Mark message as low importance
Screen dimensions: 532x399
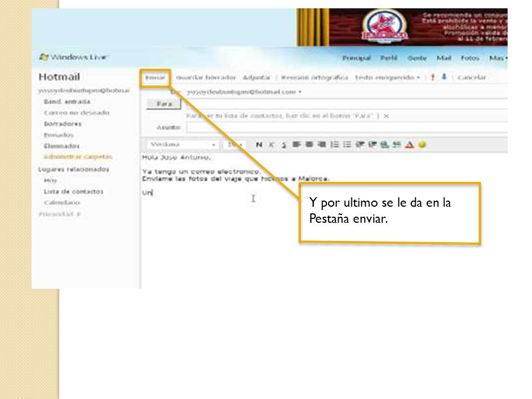pos(444,78)
